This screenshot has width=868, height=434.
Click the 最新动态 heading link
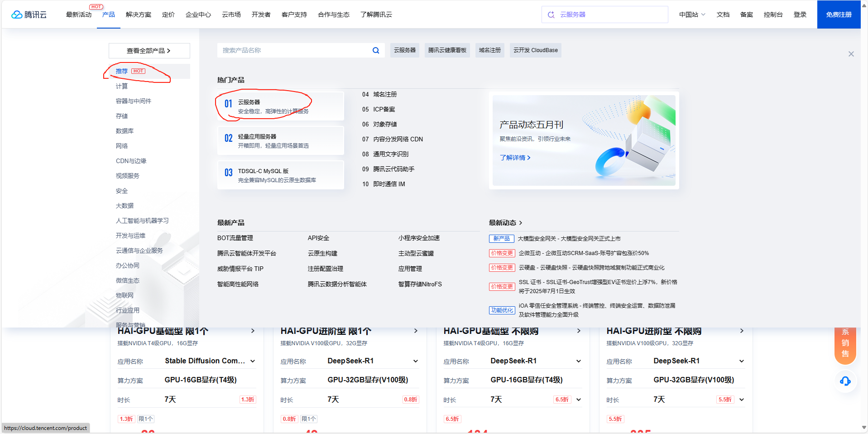506,223
